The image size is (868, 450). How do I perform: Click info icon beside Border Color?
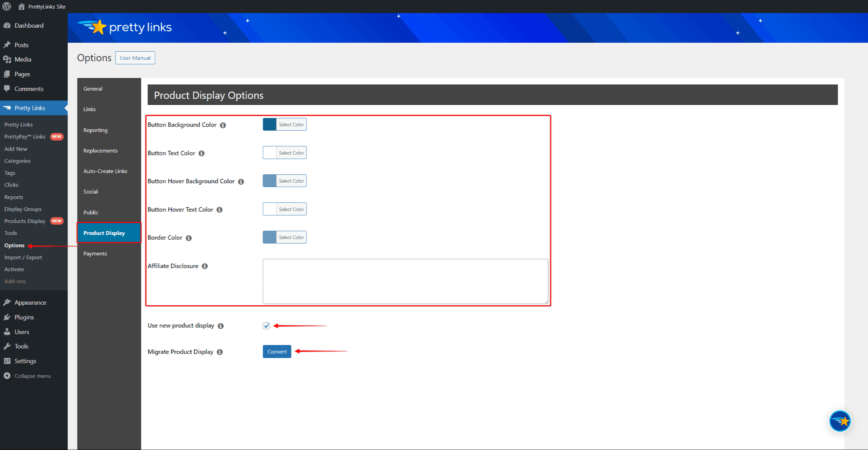point(189,238)
